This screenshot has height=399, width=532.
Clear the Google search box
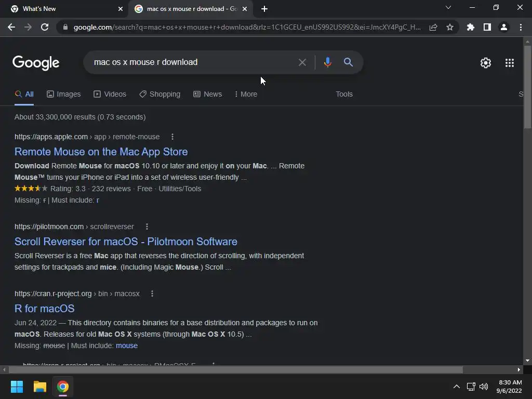302,62
